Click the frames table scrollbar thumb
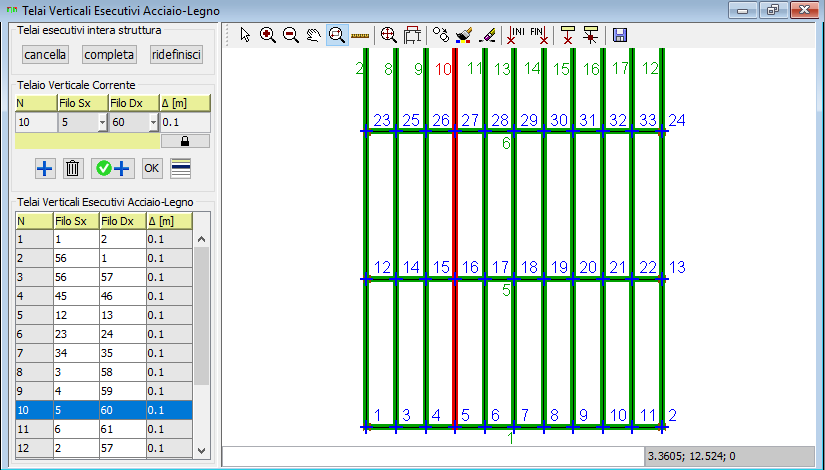The height and width of the screenshot is (470, 825). (202, 316)
